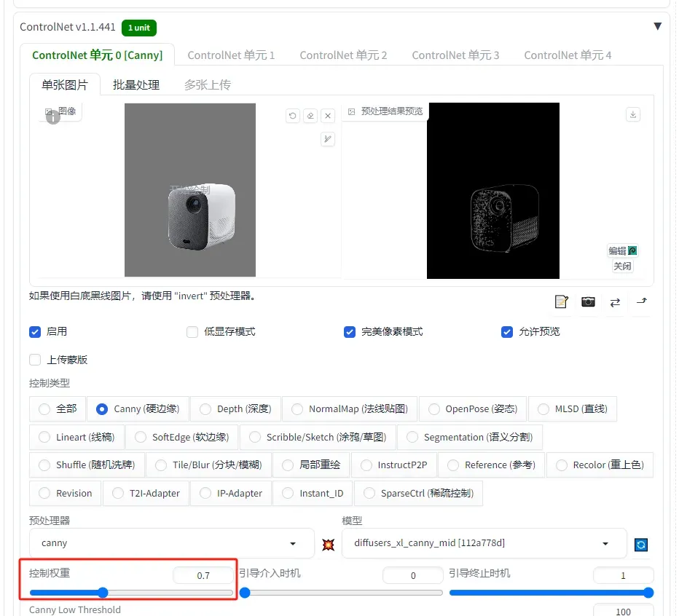
Task: Open the canny preprocessor dropdown
Action: click(171, 543)
